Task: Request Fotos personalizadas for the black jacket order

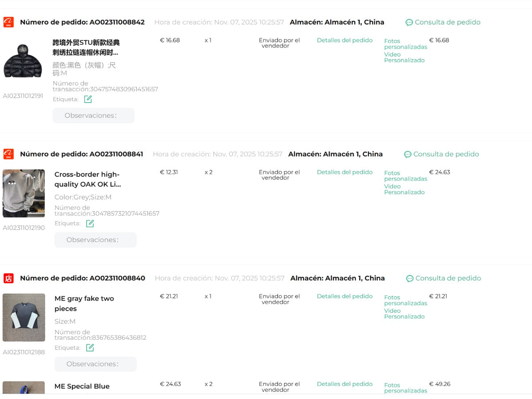Action: click(x=405, y=44)
